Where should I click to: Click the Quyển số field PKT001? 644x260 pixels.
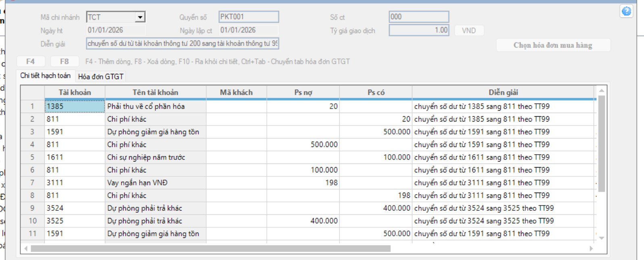coord(249,17)
